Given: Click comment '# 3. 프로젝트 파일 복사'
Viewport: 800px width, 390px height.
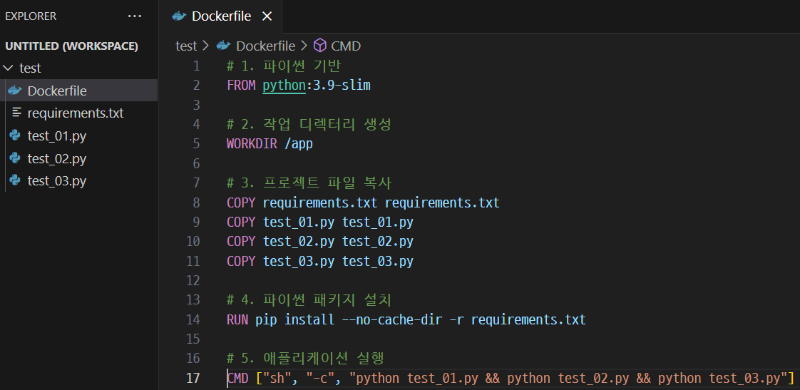Looking at the screenshot, I should pos(309,183).
